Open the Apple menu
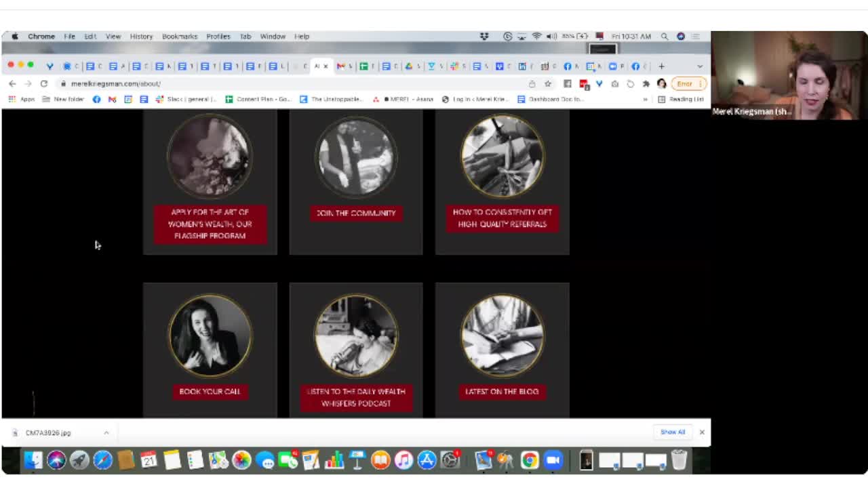Image resolution: width=868 pixels, height=488 pixels. pos(14,37)
